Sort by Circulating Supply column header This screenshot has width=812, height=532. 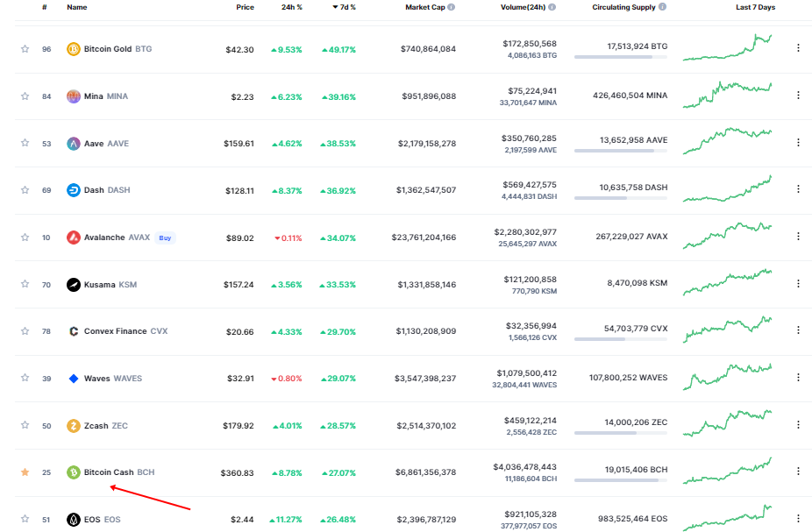pos(623,7)
